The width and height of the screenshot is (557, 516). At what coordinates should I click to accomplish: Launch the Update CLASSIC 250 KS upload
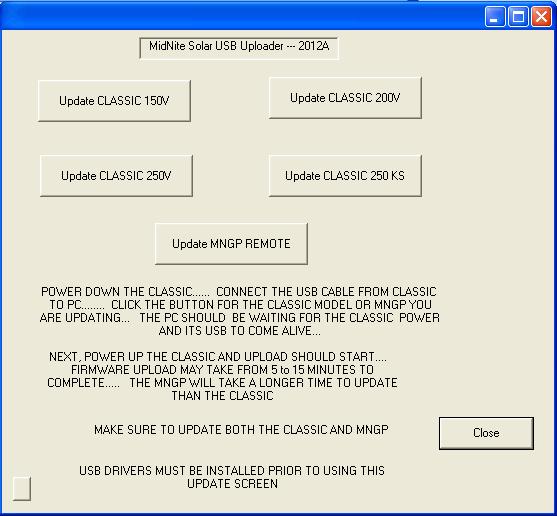pos(345,176)
